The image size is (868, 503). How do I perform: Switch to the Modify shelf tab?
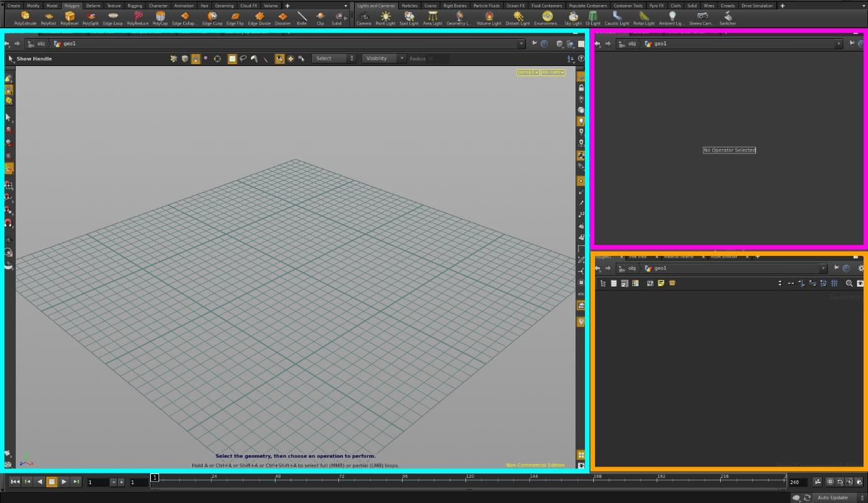click(33, 5)
